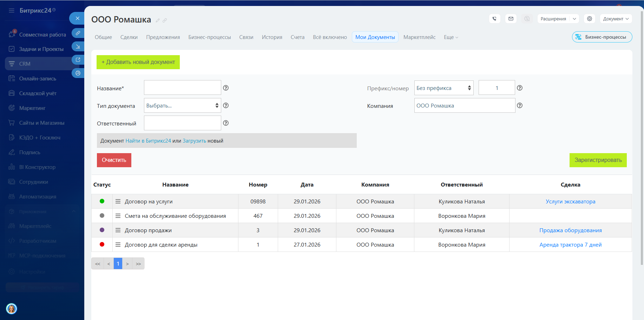Viewport: 644px width, 320px height.
Task: Open the user avatar profile
Action: (x=12, y=309)
